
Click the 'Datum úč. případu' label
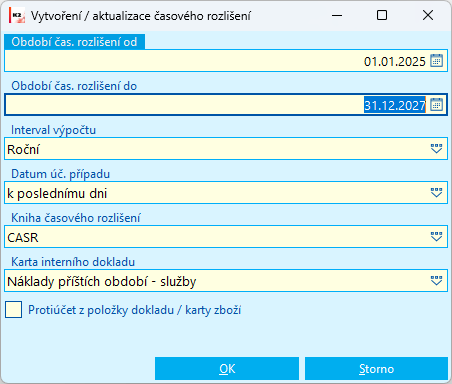tap(60, 174)
